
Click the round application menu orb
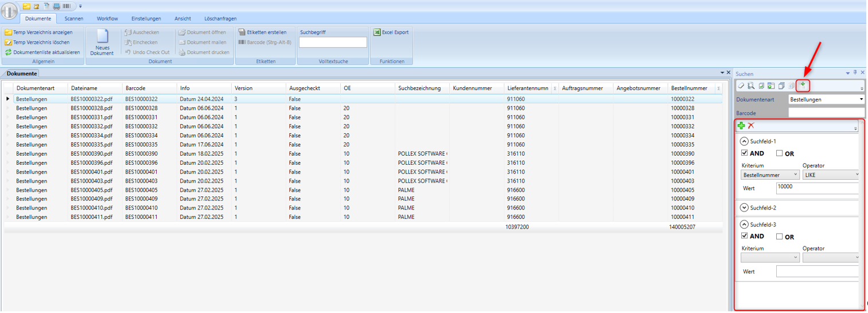coord(9,11)
